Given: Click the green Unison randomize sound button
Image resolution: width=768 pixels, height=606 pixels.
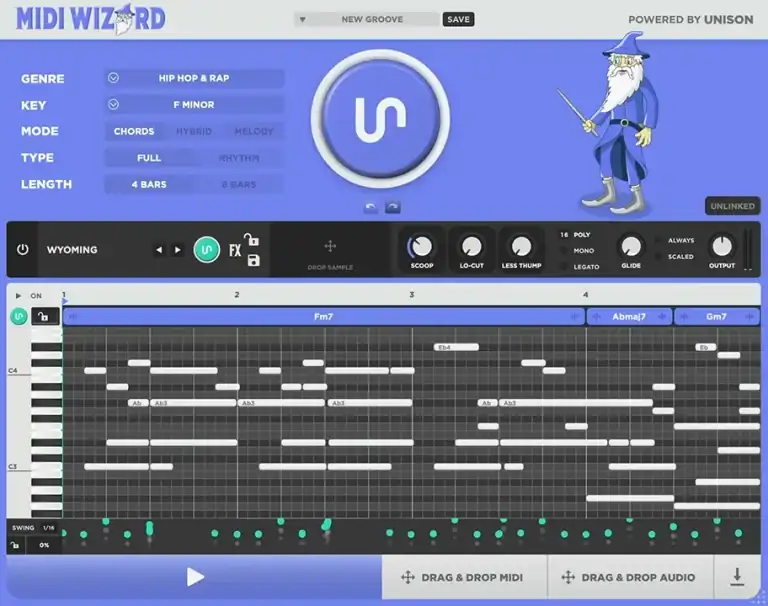Looking at the screenshot, I should coord(207,250).
